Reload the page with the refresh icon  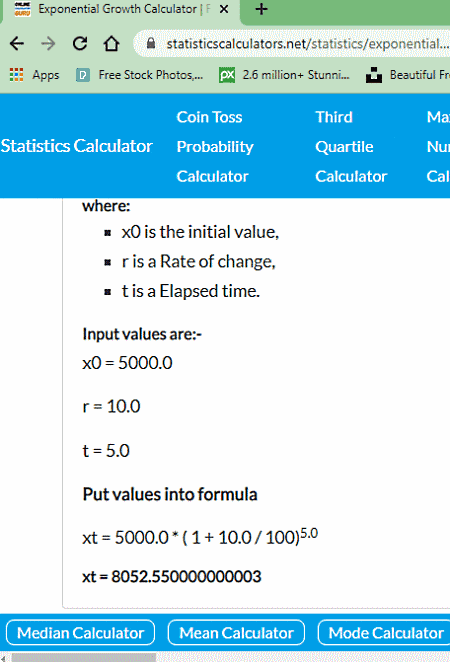tap(80, 43)
